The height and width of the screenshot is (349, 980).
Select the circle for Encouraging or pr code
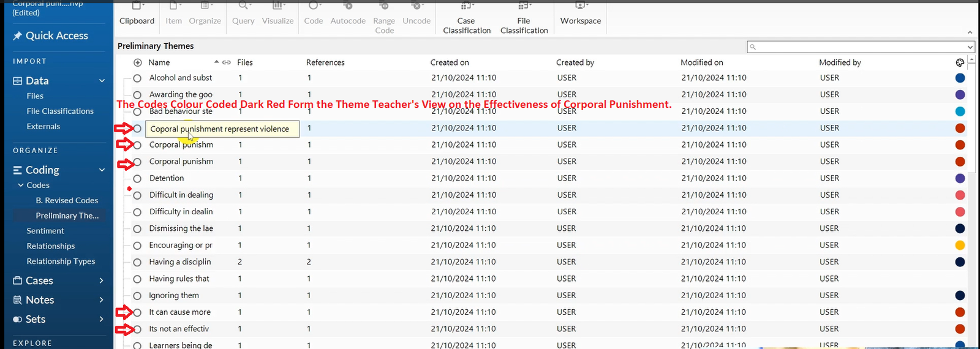(x=137, y=246)
